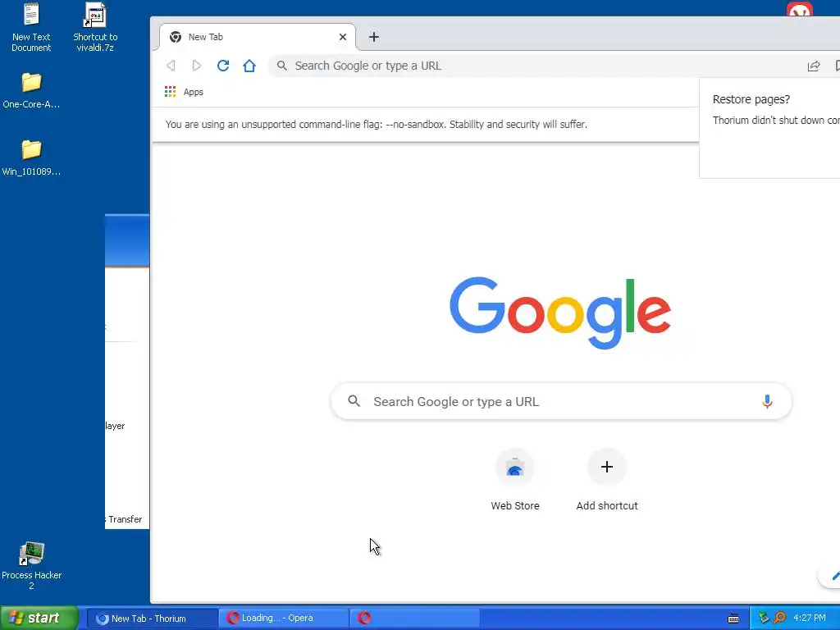Viewport: 840px width, 630px height.
Task: Start voice search with the microphone icon
Action: click(x=767, y=401)
